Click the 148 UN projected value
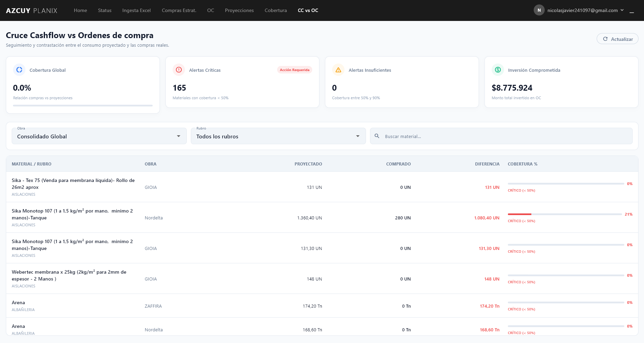 coord(314,279)
